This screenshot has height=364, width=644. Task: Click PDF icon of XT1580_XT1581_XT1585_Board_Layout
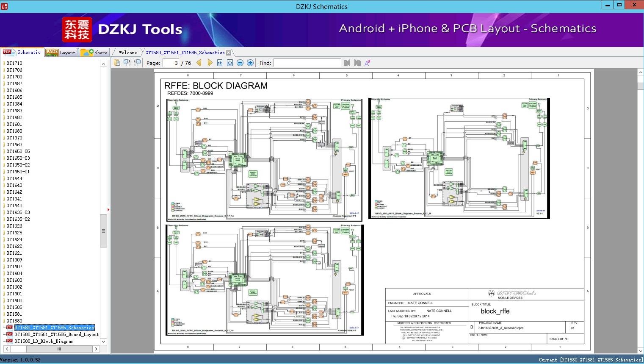click(9, 334)
